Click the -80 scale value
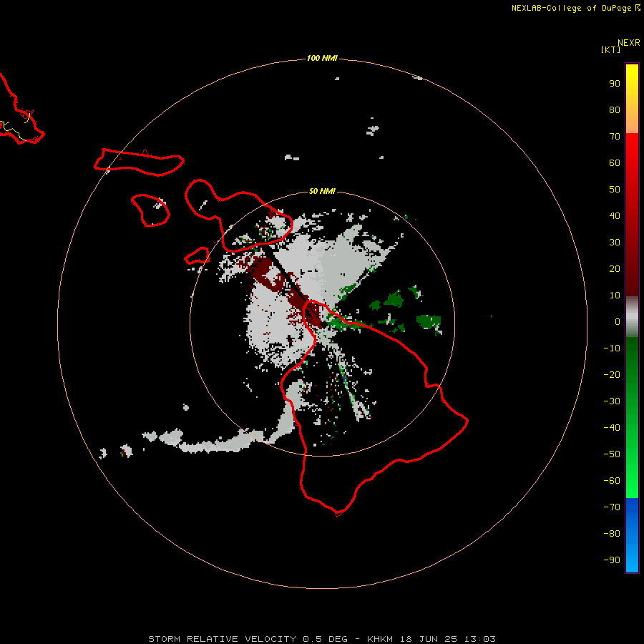Image resolution: width=644 pixels, height=644 pixels. point(612,534)
